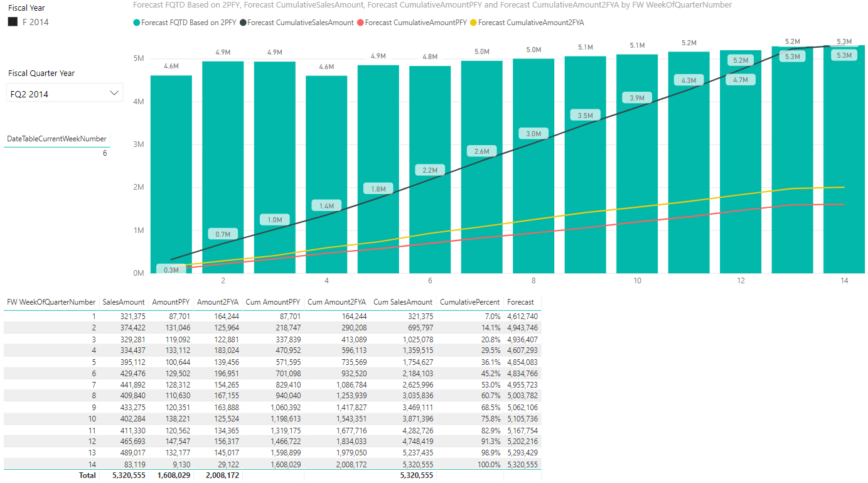
Task: Click the 3.5M data label on the line
Action: [x=586, y=116]
